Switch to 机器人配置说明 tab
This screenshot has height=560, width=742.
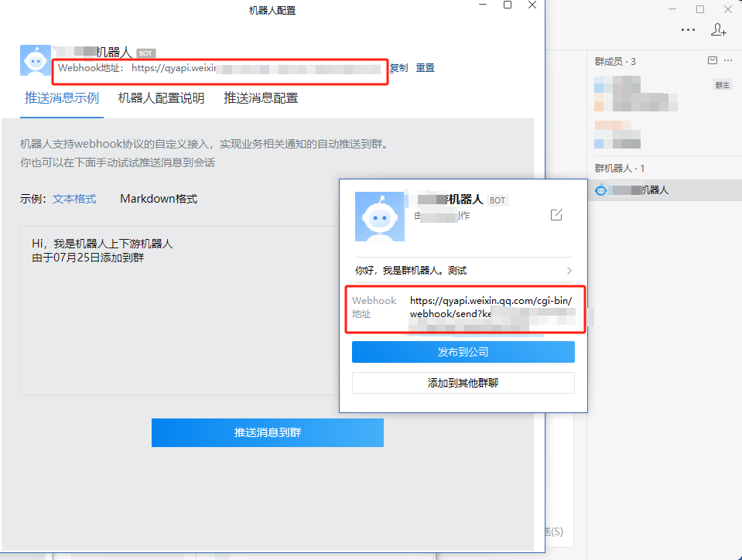161,98
